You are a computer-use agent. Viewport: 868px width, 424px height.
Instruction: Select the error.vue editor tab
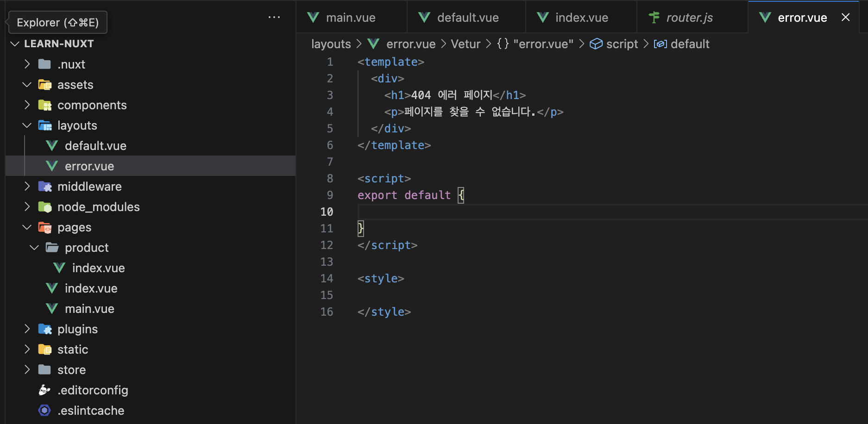(x=803, y=17)
